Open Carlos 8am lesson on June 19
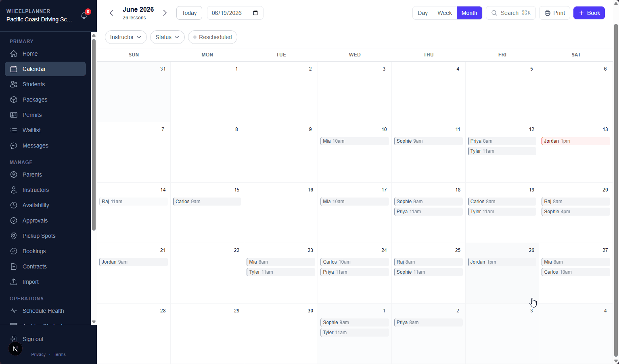619x364 pixels. point(502,202)
